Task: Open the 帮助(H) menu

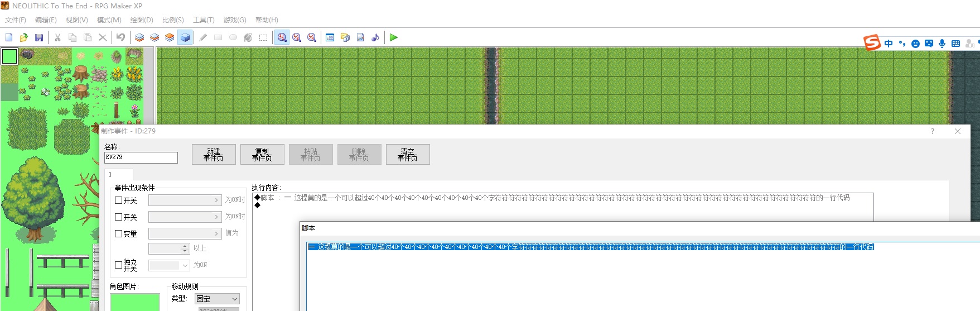Action: click(267, 20)
